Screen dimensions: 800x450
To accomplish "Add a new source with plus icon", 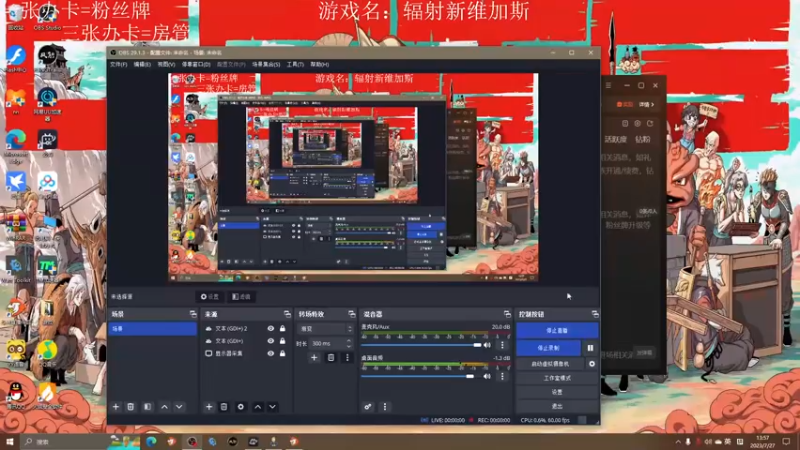I will pos(209,407).
